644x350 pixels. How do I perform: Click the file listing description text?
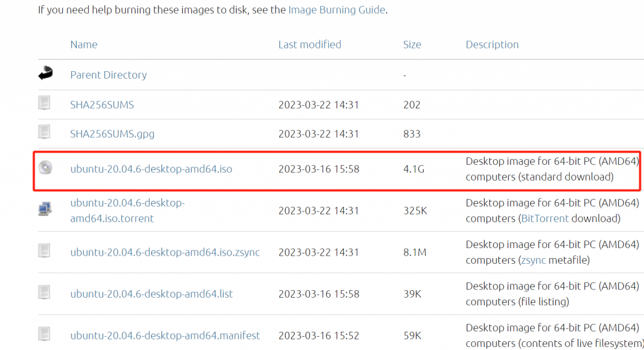(552, 293)
